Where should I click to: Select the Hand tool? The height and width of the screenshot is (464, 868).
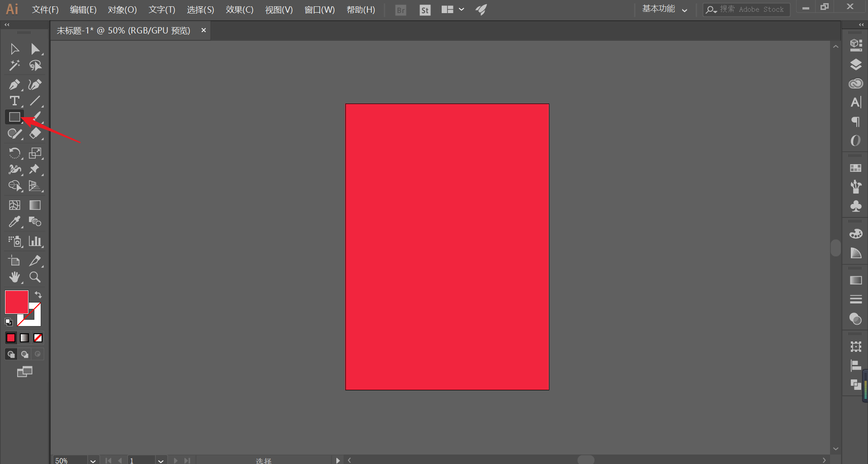[14, 277]
